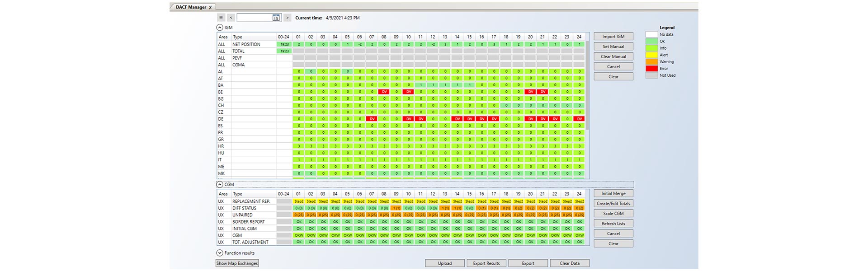Click the Scale CGM button
The height and width of the screenshot is (271, 868).
[613, 213]
